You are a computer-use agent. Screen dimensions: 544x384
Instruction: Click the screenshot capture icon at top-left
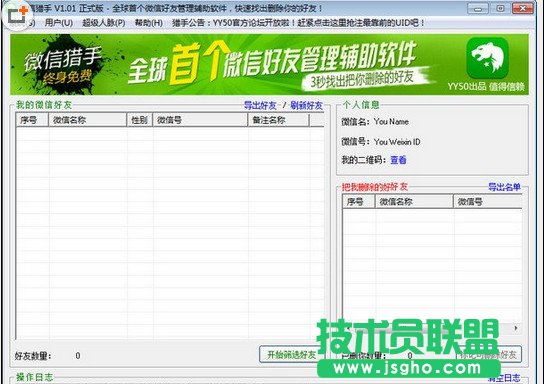18,15
